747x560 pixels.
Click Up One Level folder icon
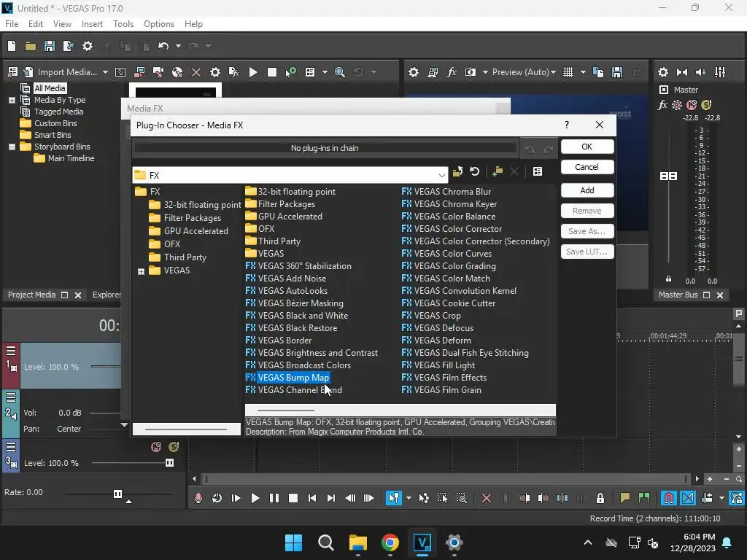(458, 171)
